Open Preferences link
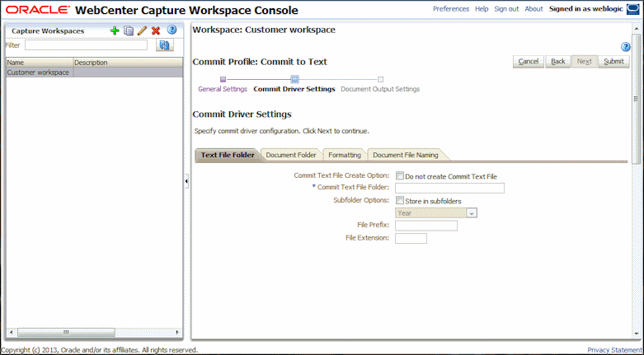The image size is (644, 355). point(451,9)
